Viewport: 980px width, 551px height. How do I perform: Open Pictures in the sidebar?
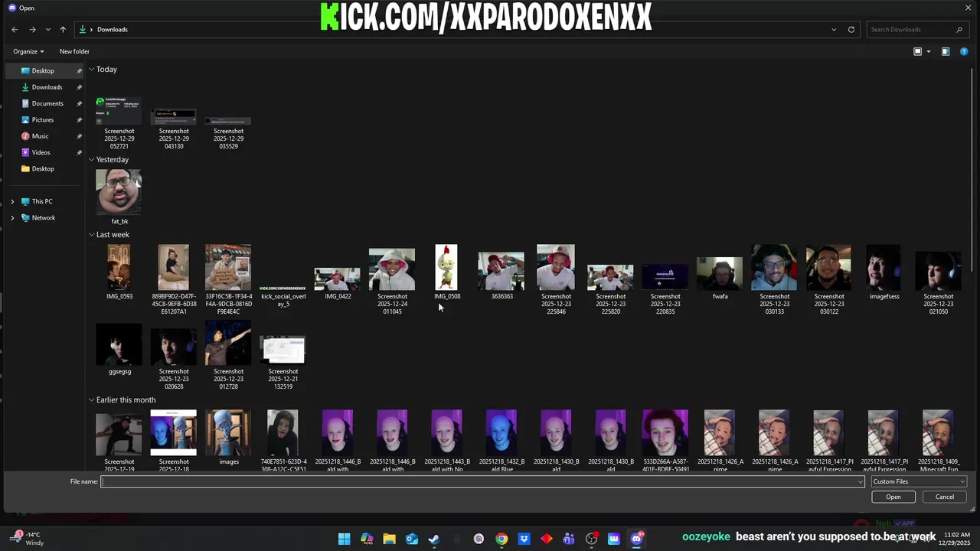(x=44, y=119)
